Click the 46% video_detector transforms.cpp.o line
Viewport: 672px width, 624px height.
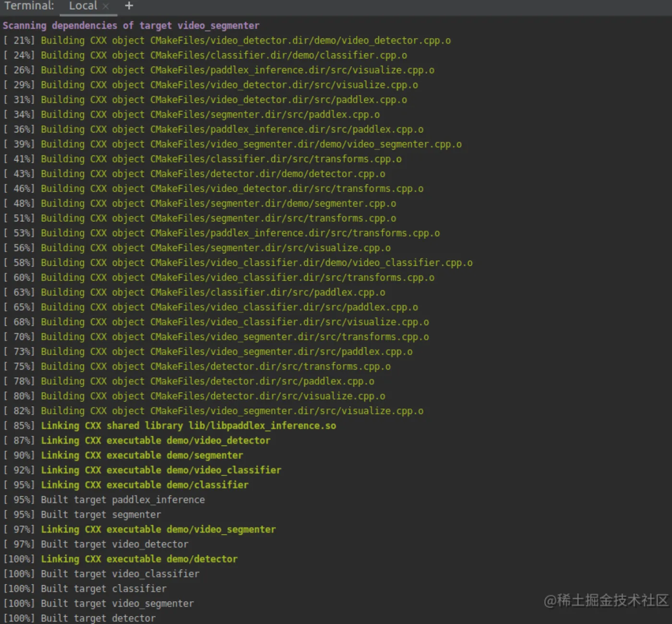[214, 188]
